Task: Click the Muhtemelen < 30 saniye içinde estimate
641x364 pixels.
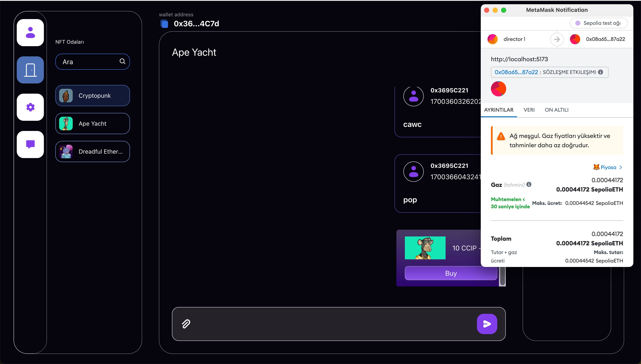Action: coord(510,203)
